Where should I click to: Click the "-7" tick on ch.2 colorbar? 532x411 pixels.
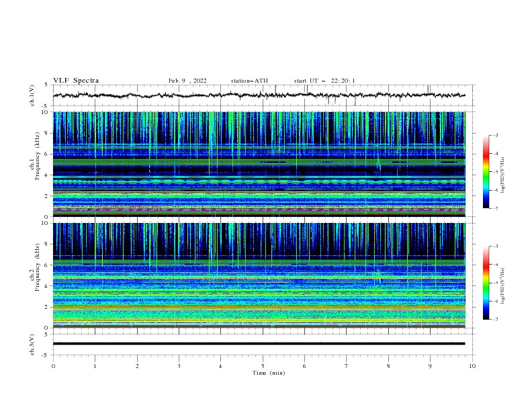495,320
